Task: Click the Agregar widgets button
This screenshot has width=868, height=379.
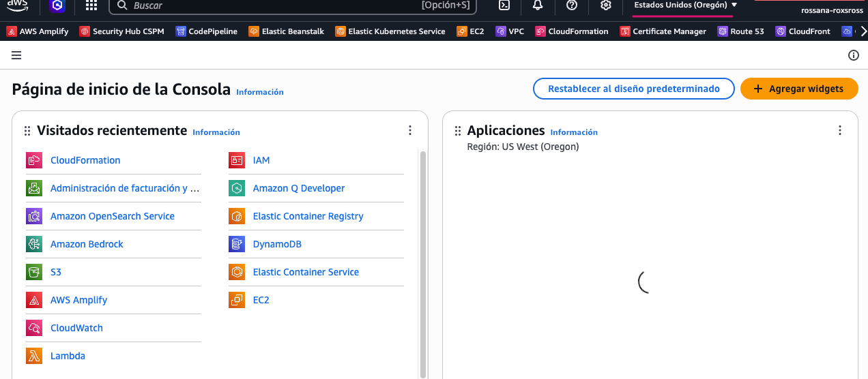Action: click(800, 89)
